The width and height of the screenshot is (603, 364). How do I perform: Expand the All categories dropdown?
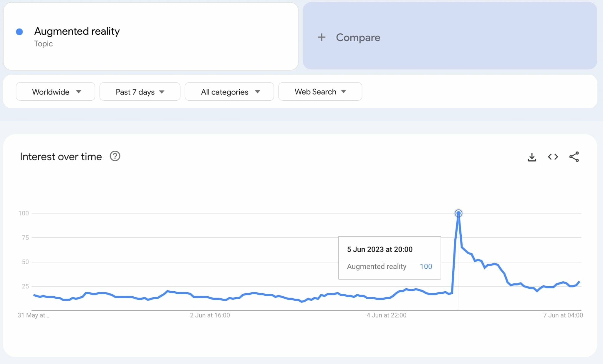tap(229, 92)
